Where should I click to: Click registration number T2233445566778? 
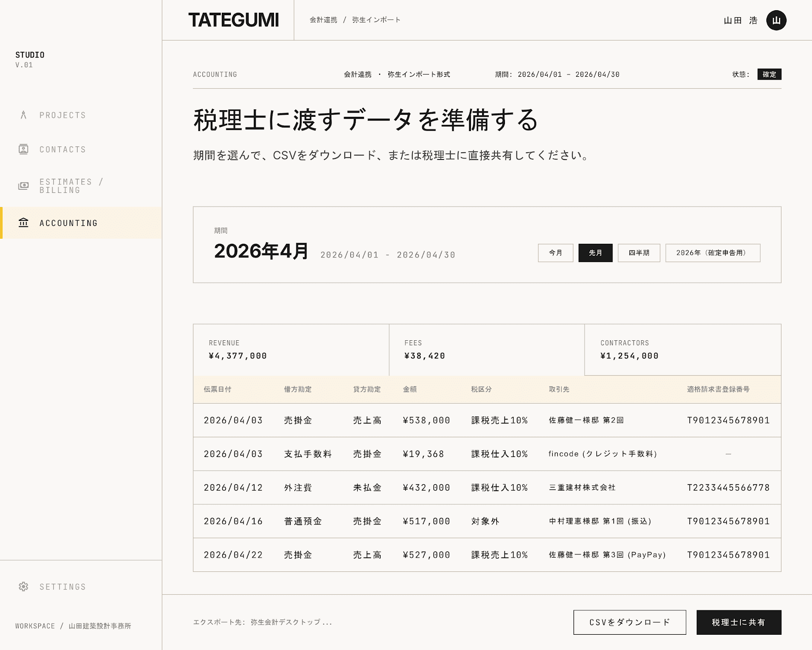(x=728, y=487)
